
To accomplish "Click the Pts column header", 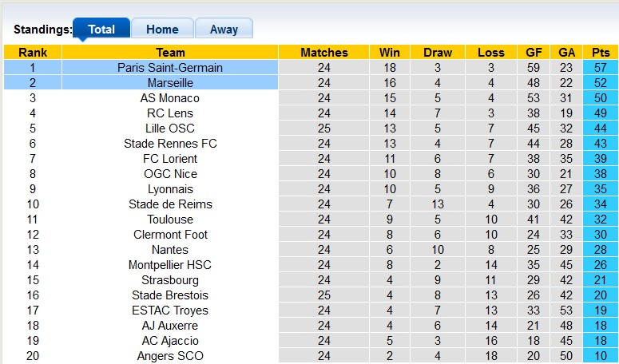I will click(x=599, y=53).
